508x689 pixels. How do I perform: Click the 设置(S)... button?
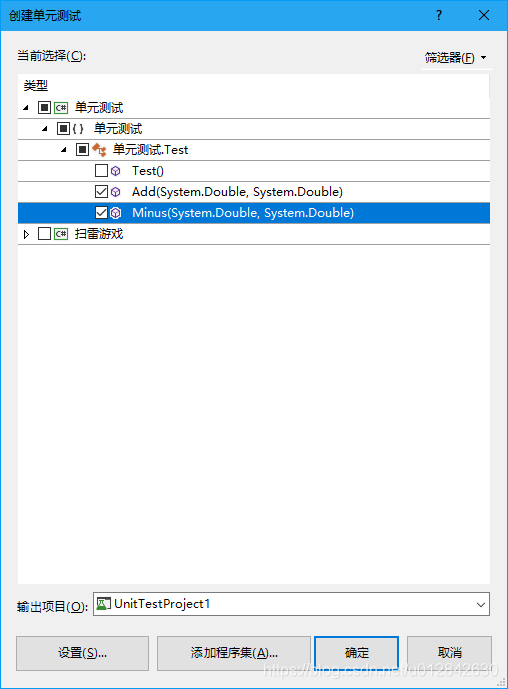click(83, 653)
